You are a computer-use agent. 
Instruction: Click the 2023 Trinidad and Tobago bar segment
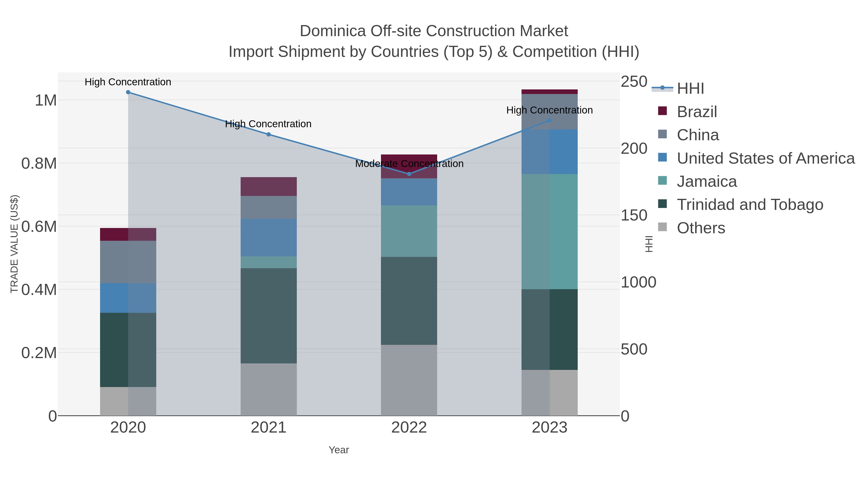click(549, 330)
